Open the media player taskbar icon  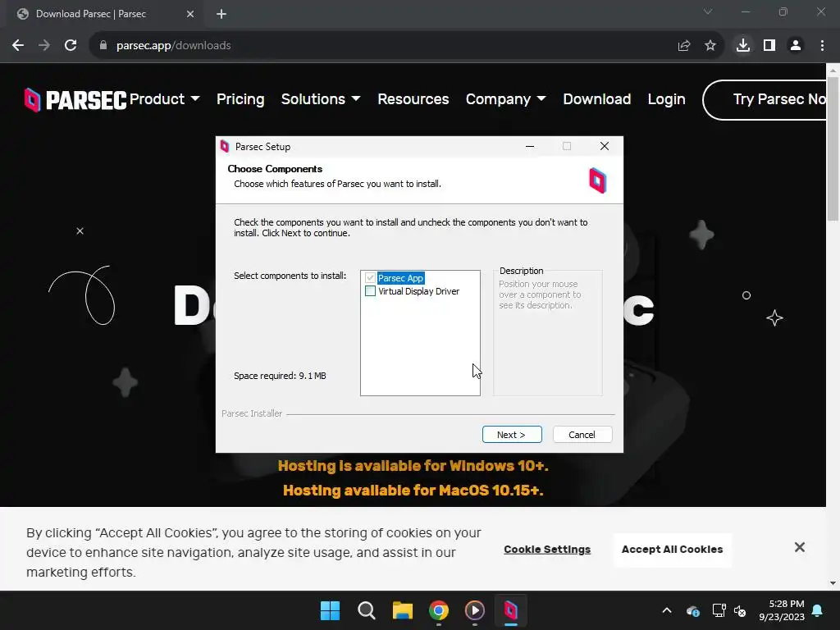point(475,610)
